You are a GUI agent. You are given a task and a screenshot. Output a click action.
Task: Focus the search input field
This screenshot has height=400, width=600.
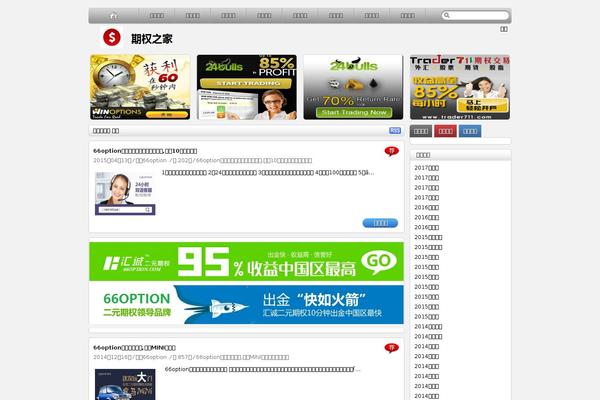(475, 15)
